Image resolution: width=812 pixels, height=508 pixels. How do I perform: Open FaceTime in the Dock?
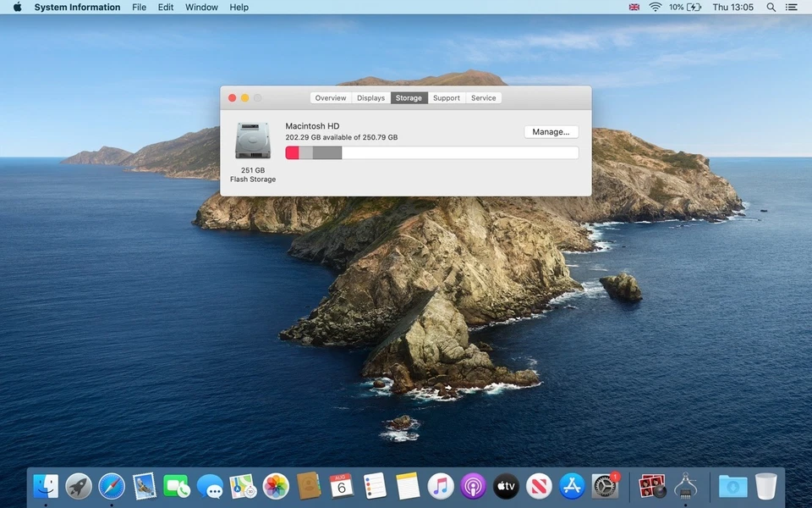[177, 487]
